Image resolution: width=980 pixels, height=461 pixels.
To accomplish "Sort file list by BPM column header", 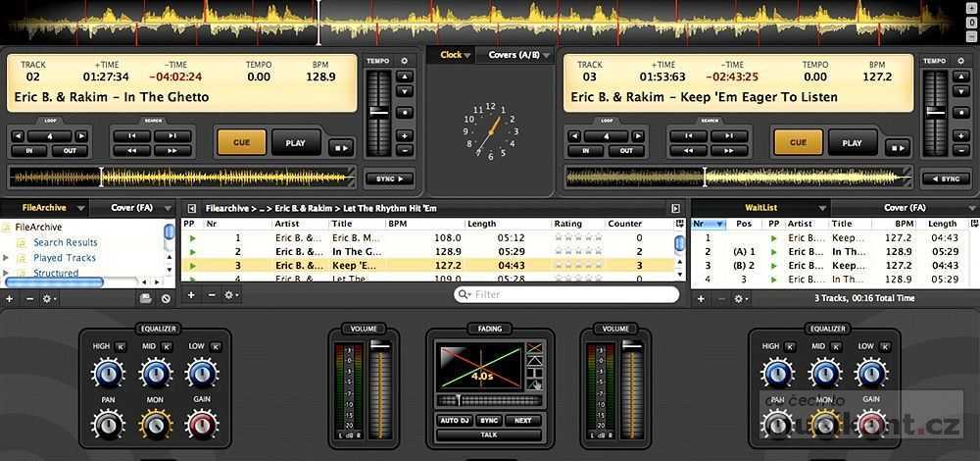I will (425, 224).
